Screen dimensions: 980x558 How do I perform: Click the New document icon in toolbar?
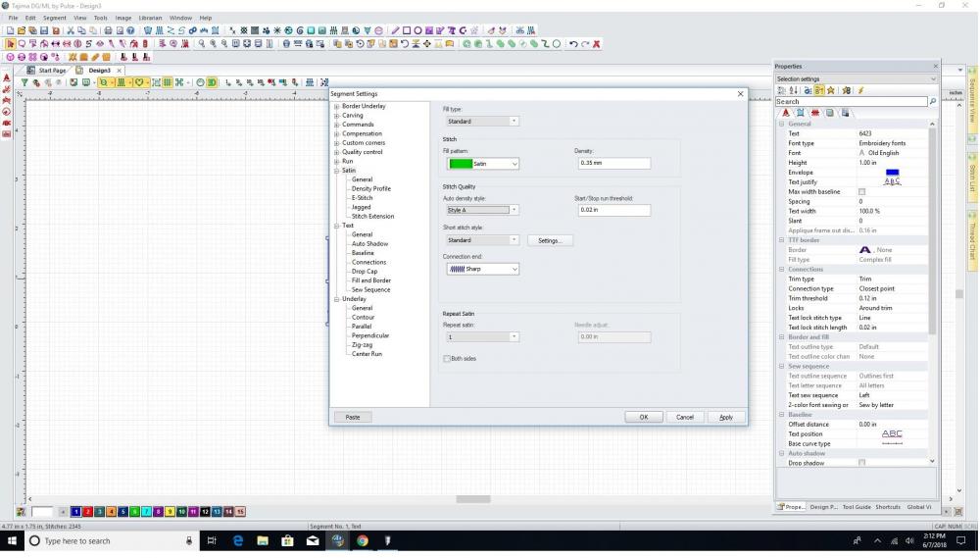pyautogui.click(x=11, y=30)
